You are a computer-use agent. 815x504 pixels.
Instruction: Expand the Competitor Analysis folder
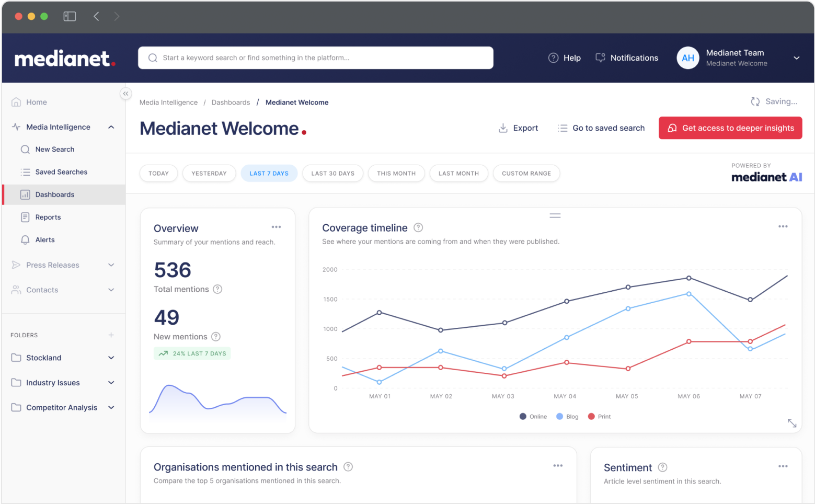tap(111, 407)
